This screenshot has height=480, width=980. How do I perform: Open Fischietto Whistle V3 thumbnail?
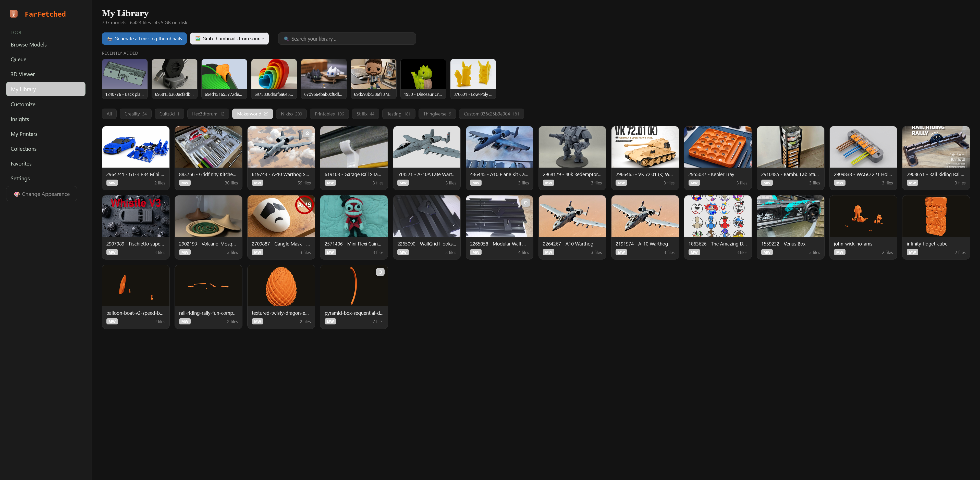pos(136,216)
